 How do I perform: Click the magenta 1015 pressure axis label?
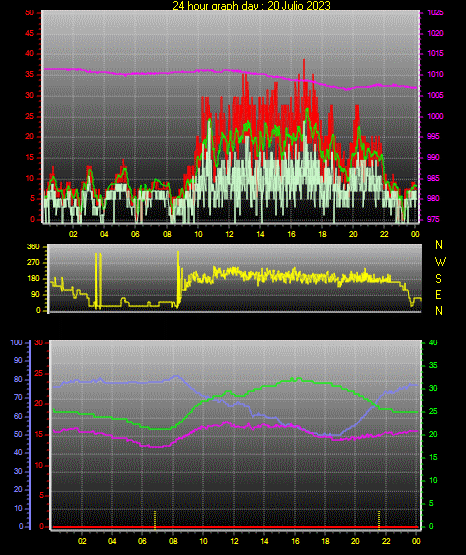pos(435,53)
